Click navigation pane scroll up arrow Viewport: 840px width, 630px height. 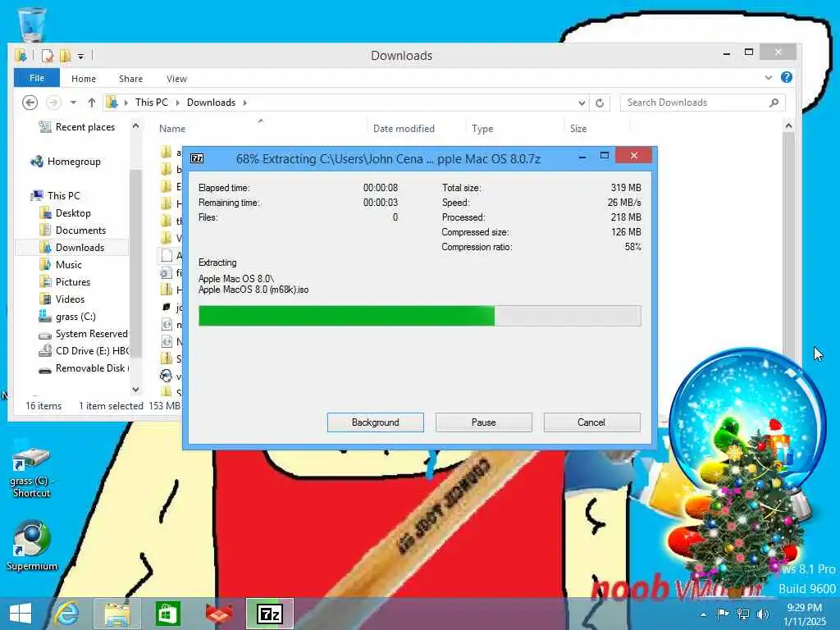135,126
